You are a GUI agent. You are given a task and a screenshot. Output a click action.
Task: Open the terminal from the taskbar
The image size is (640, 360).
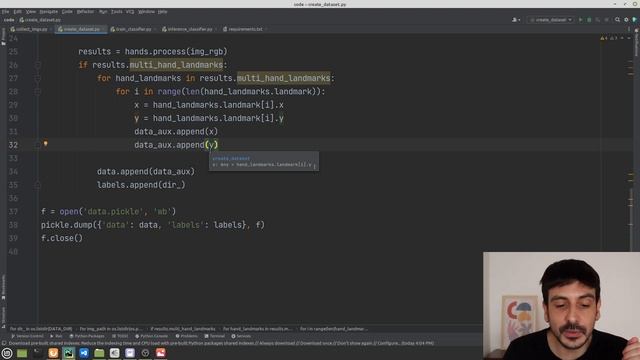tap(38, 353)
